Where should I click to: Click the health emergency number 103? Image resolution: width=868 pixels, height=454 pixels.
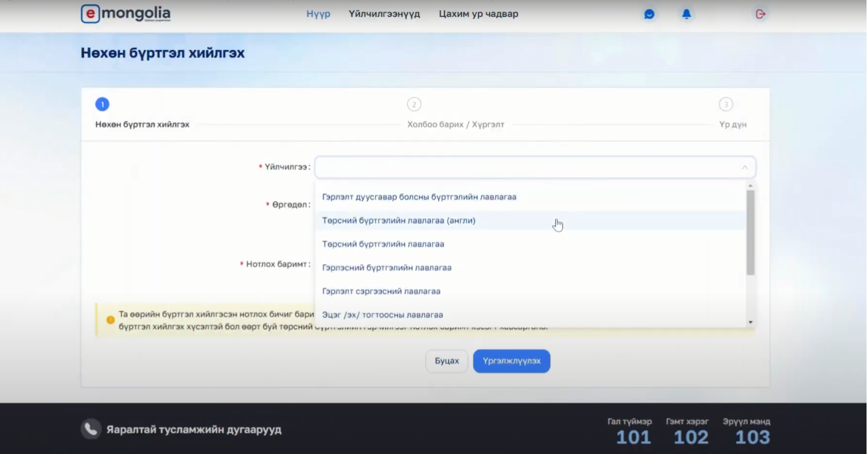point(754,438)
